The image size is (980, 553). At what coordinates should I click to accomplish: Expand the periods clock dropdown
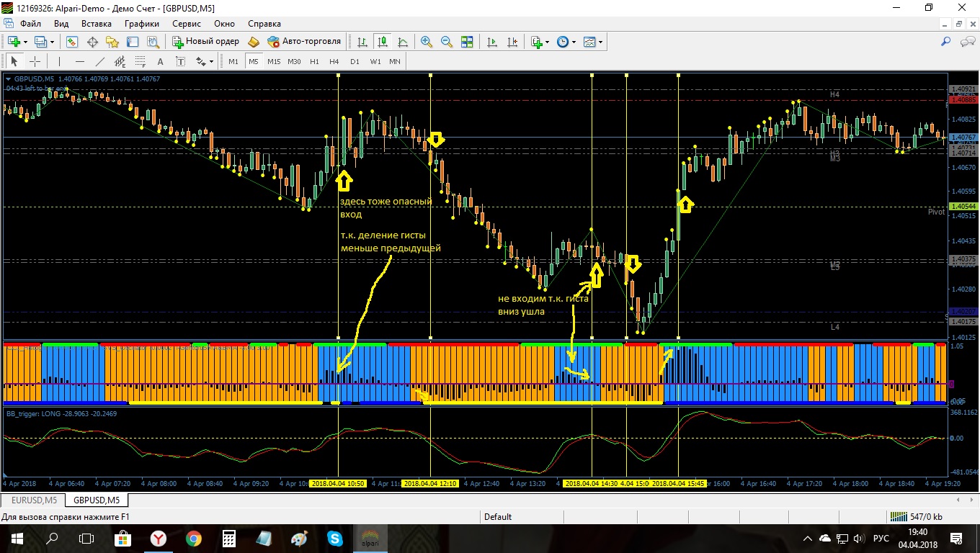click(574, 42)
